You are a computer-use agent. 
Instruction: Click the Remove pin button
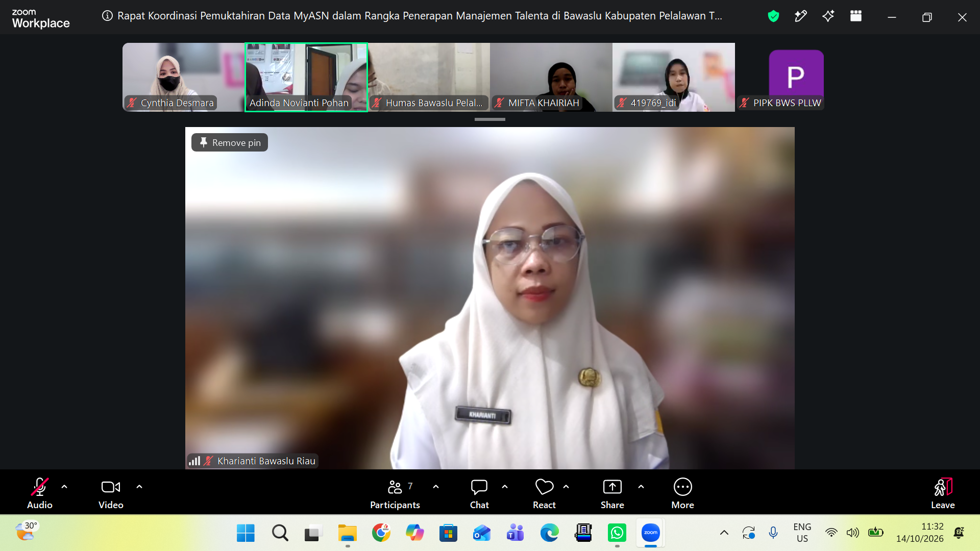(x=230, y=142)
